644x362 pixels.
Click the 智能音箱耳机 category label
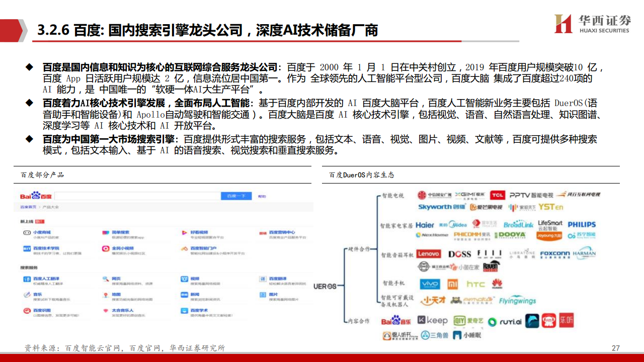397,255
